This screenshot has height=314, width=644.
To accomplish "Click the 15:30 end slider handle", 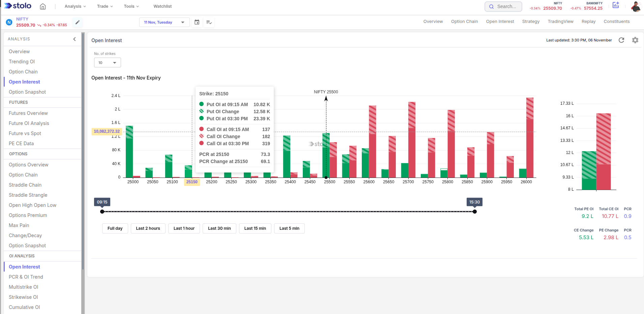I will click(475, 212).
